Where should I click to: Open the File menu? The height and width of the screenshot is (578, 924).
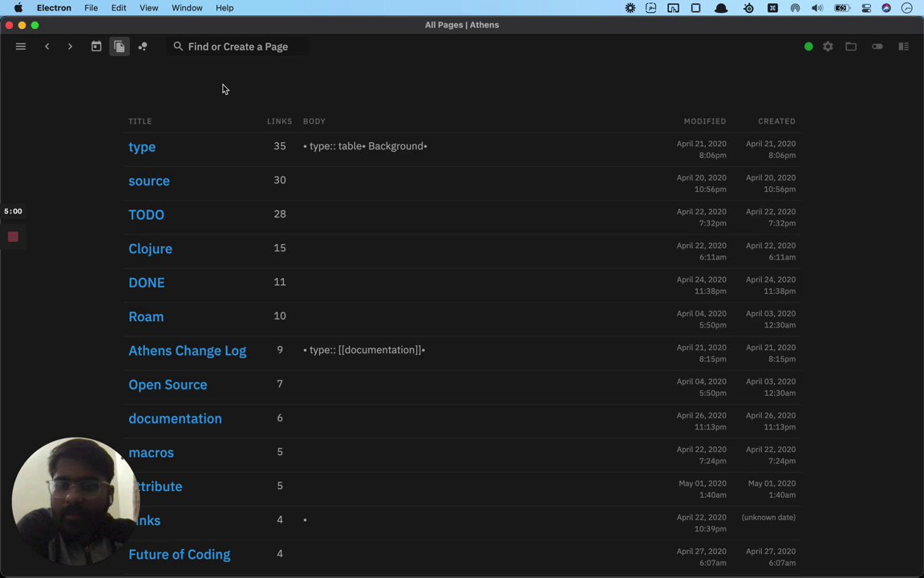91,8
